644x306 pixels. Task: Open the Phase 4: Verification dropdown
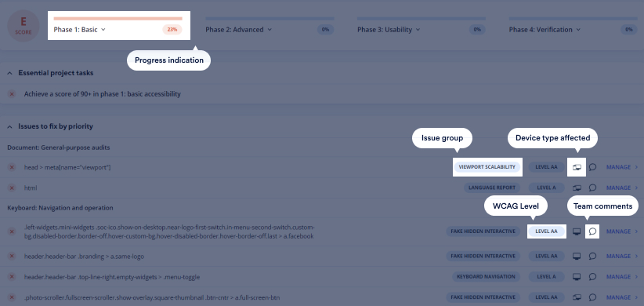pos(545,30)
